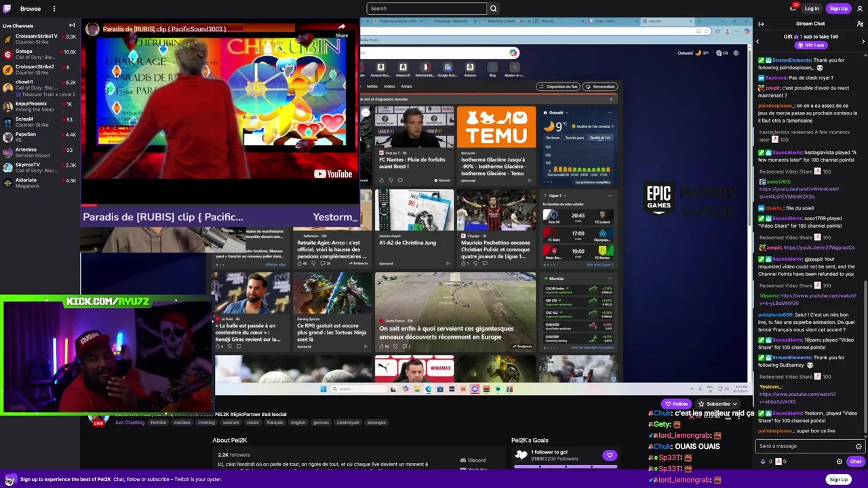Click Disposition du flux button in streamed feed
This screenshot has width=868, height=488.
tap(558, 87)
